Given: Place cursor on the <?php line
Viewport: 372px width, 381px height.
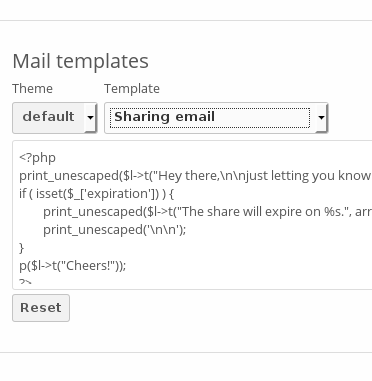Looking at the screenshot, I should coord(37,158).
